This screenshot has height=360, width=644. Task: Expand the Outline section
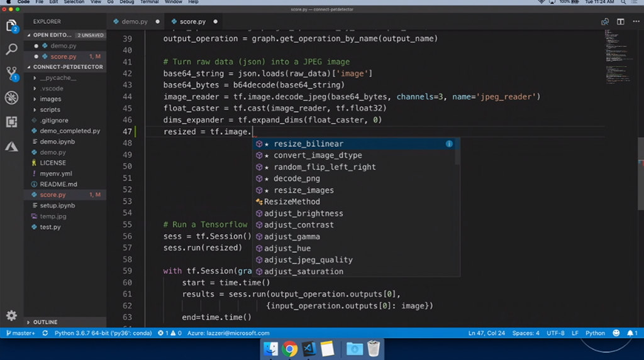tap(45, 322)
